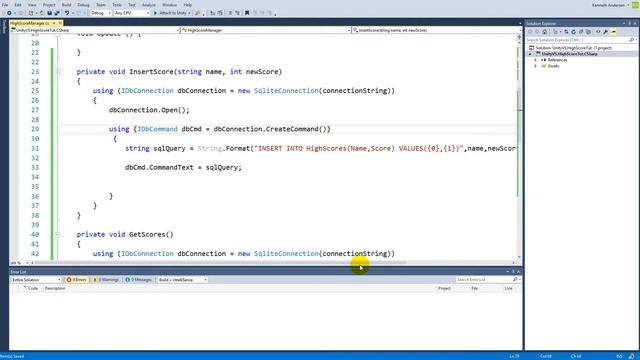Click the View Code icon in Solution Explorer

pos(598,32)
